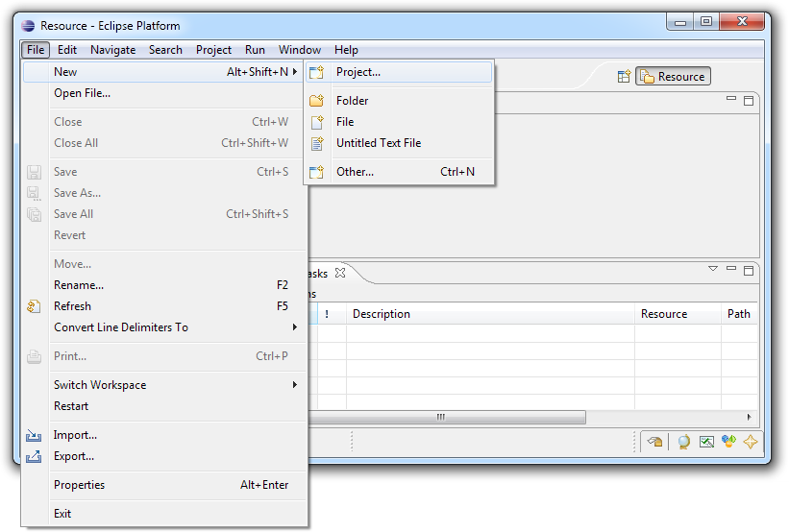789x532 pixels.
Task: Maximize the upper editor area
Action: pyautogui.click(x=749, y=101)
